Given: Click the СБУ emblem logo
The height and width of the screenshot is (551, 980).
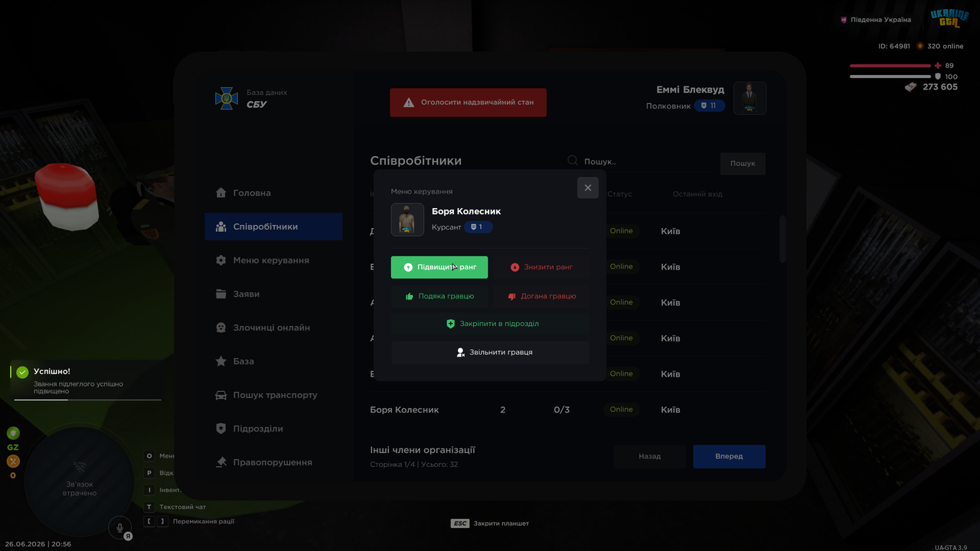Looking at the screenshot, I should click(226, 98).
